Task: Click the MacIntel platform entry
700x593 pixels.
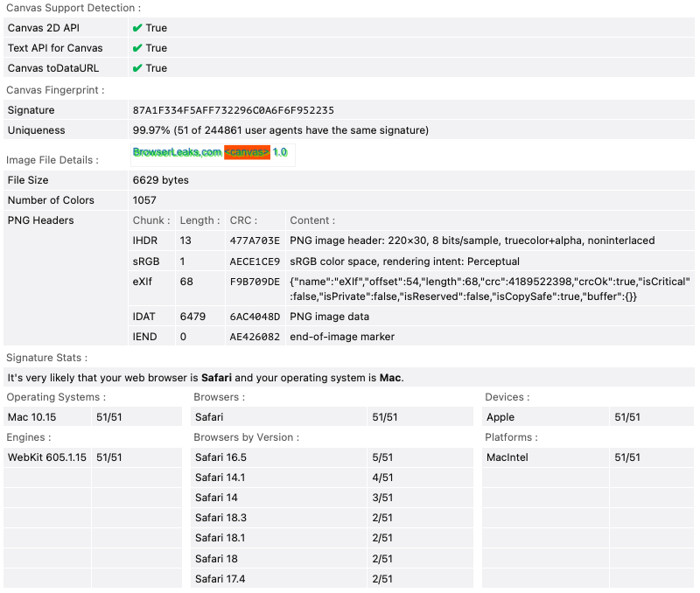Action: pyautogui.click(x=507, y=457)
